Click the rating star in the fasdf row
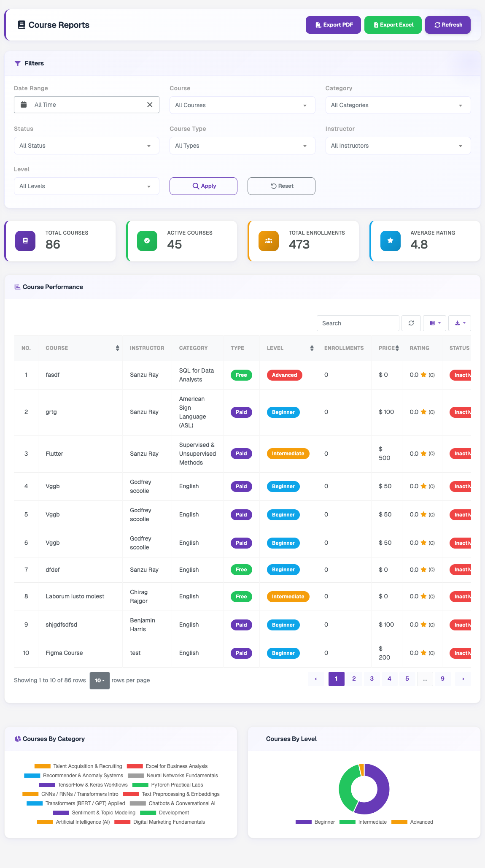Screen dimensions: 485x868 pyautogui.click(x=423, y=375)
